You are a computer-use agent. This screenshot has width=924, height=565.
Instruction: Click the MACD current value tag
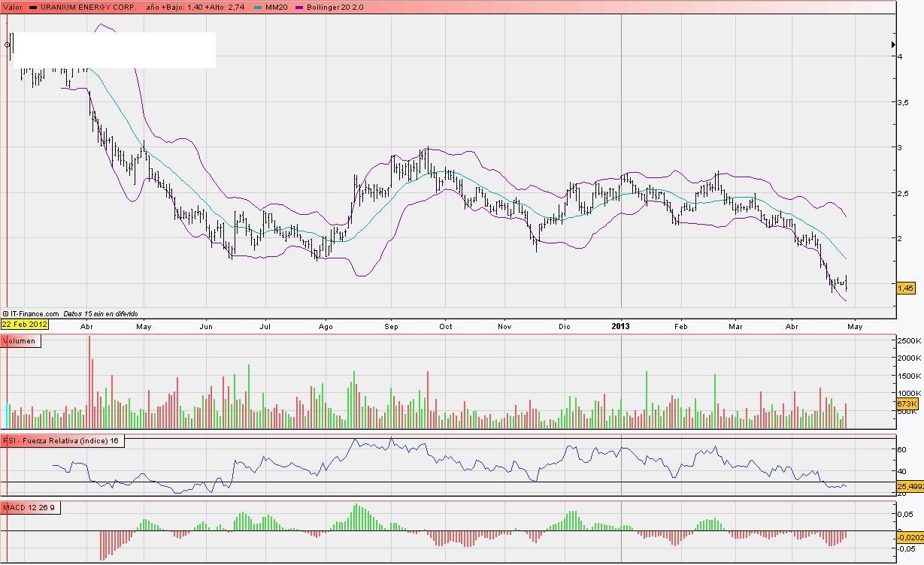[910, 536]
